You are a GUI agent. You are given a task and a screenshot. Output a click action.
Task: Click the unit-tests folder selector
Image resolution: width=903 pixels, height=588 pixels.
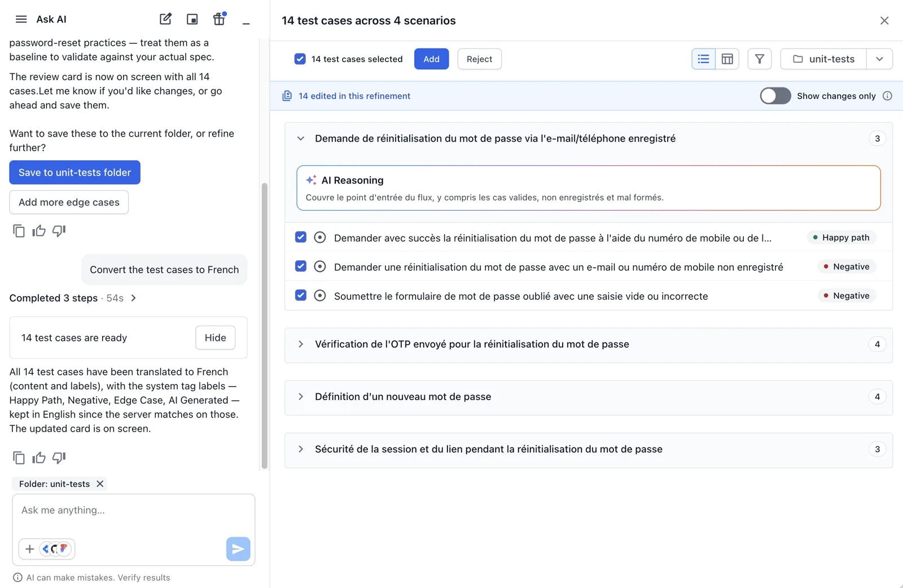pos(823,59)
